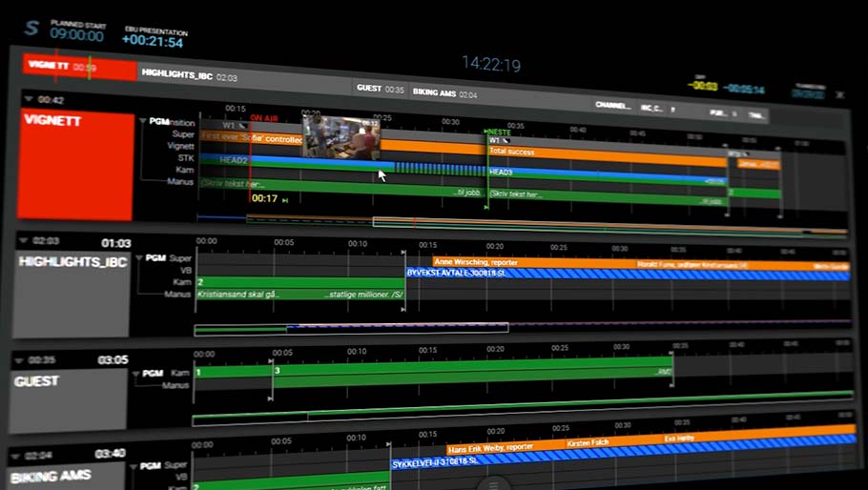Click the CHANNEL... item in the right header strip
Viewport: 868px width, 490px height.
pos(612,105)
